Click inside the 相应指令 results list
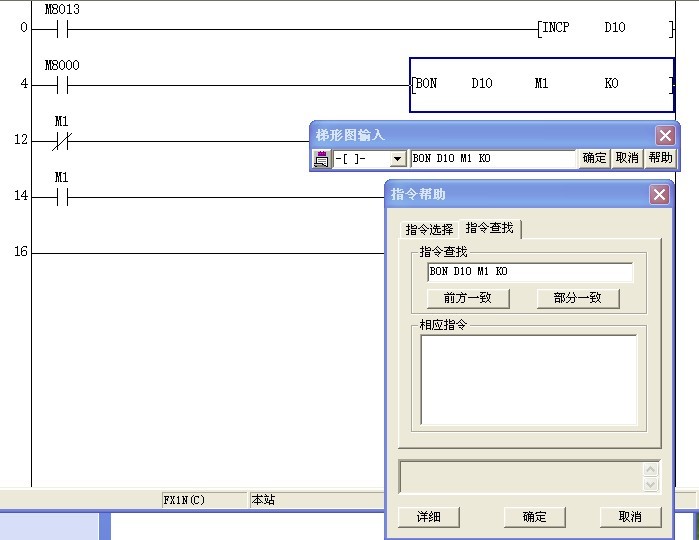This screenshot has height=540, width=699. (528, 379)
